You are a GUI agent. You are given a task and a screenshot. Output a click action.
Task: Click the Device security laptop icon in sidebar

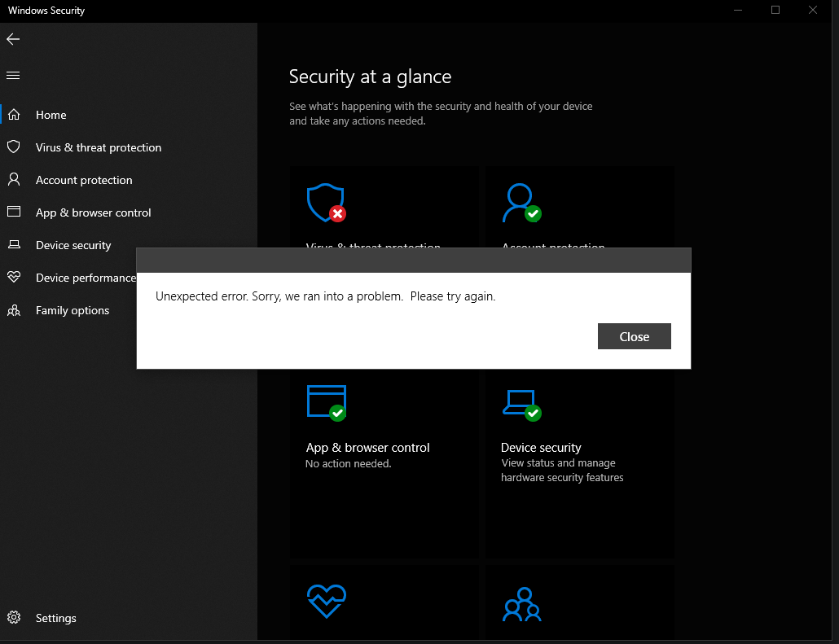pyautogui.click(x=14, y=244)
